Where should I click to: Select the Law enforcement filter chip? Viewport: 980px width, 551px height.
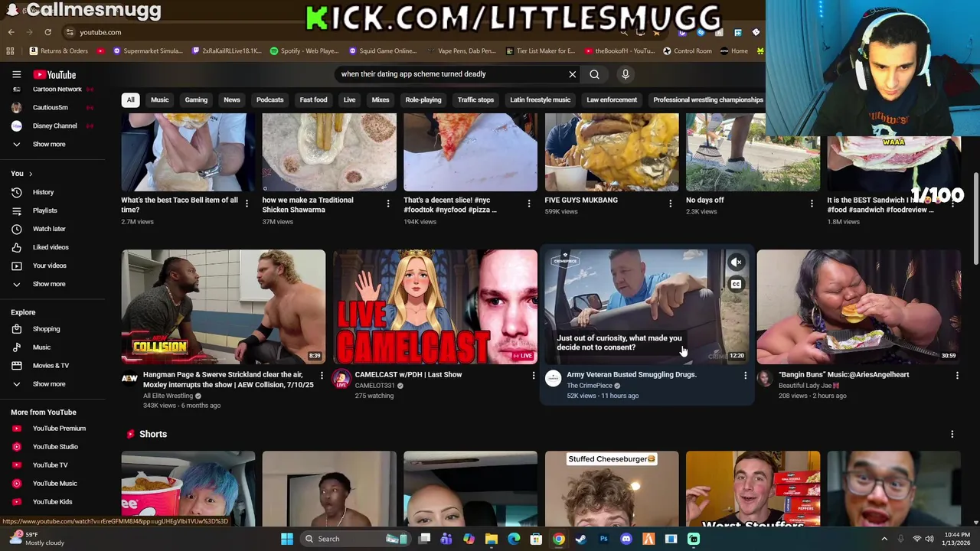click(x=612, y=99)
